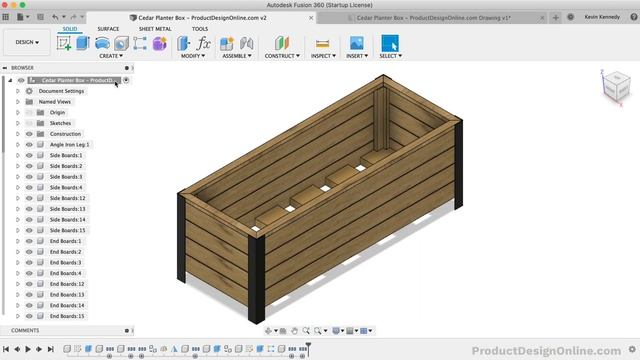Viewport: 640px width, 360px height.
Task: Expand Side Boards:3 tree node
Action: pos(18,177)
